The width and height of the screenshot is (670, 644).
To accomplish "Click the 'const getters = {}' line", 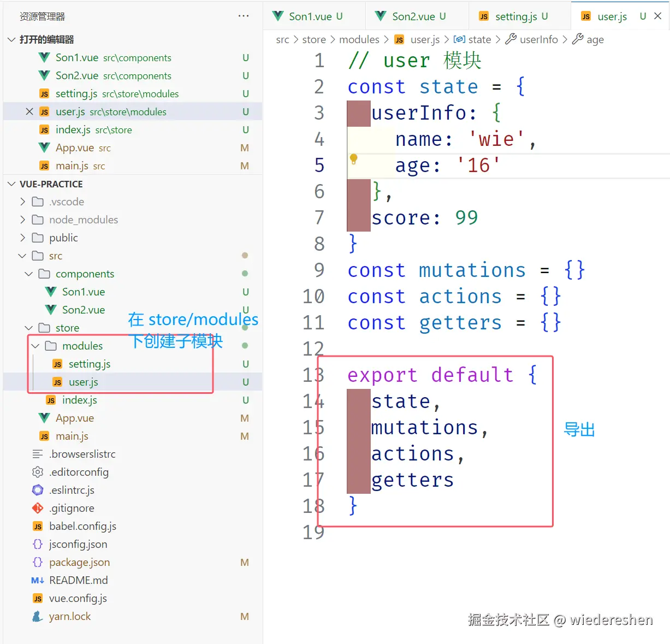I will [454, 323].
